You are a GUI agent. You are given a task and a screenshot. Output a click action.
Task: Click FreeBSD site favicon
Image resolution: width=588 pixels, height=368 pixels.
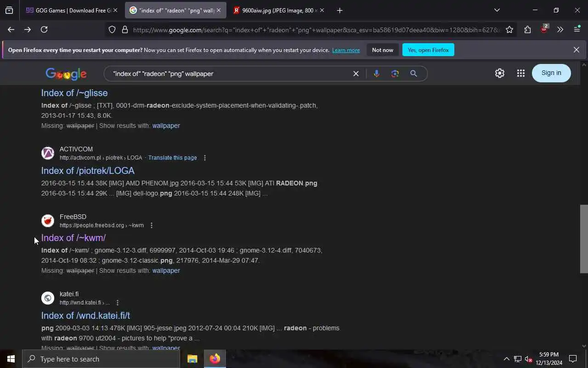pos(48,221)
